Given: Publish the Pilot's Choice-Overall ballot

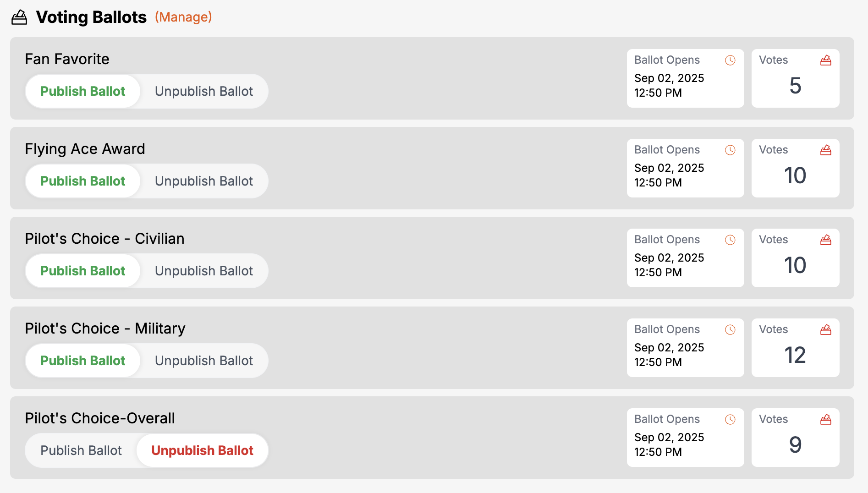Looking at the screenshot, I should click(81, 451).
